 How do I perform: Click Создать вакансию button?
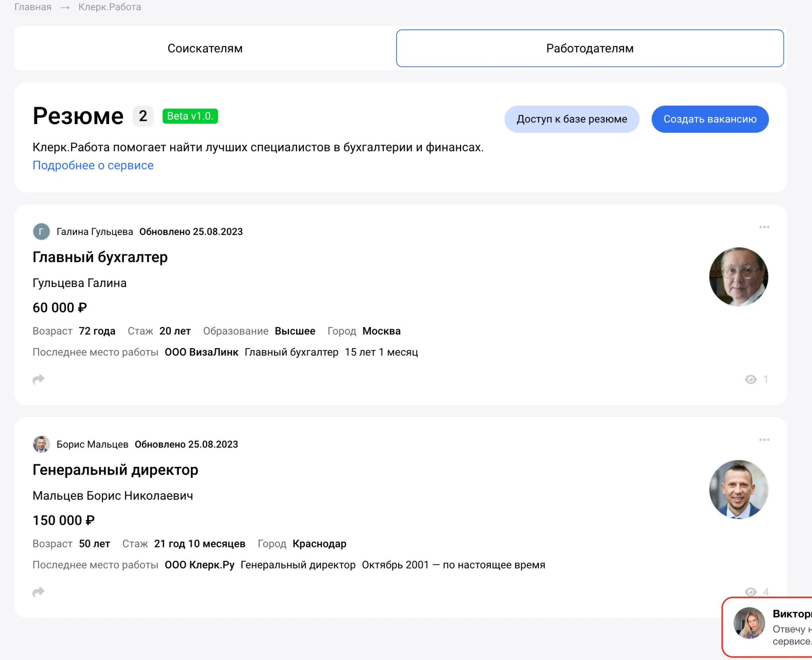point(710,119)
